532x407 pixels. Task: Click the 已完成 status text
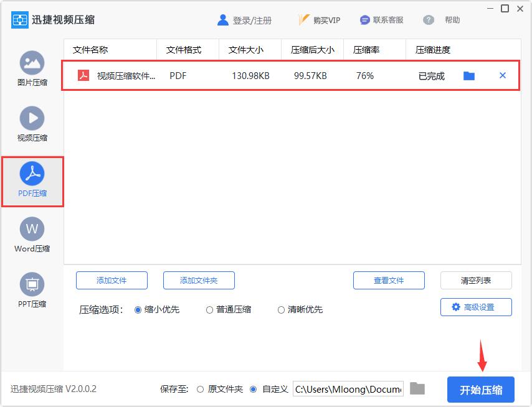432,76
